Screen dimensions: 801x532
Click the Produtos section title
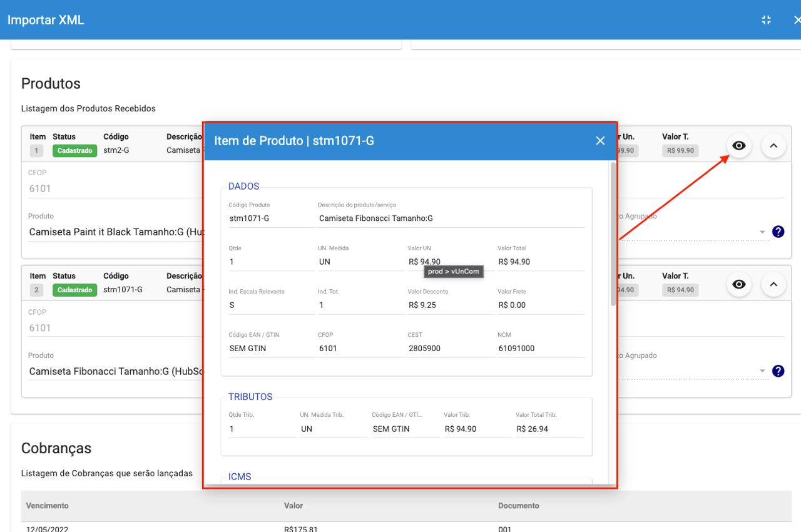[51, 83]
